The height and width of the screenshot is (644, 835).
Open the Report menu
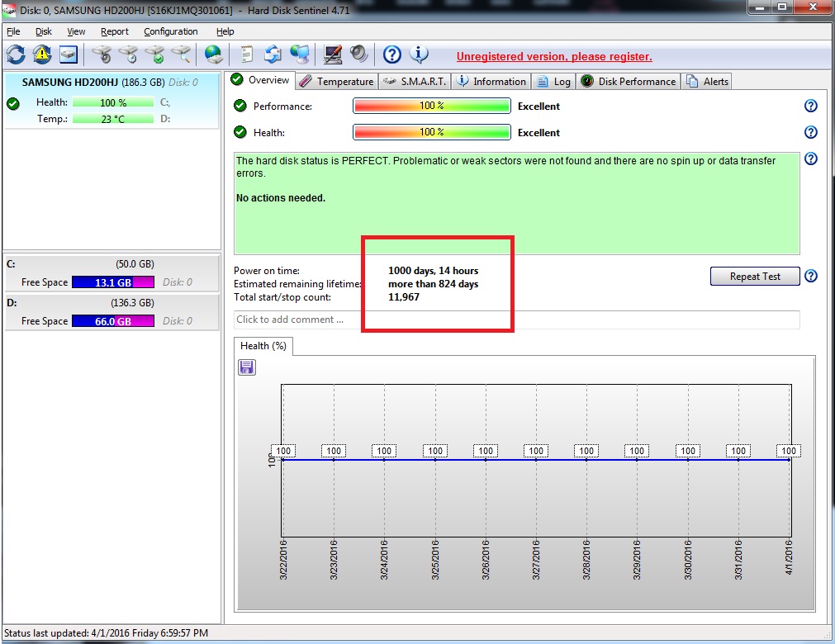click(115, 31)
